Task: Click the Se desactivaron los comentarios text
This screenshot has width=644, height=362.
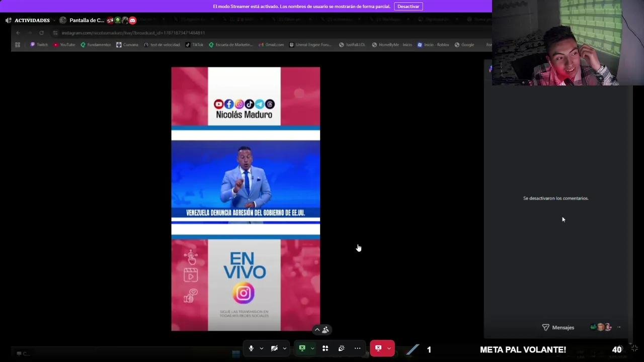Action: coord(555,198)
